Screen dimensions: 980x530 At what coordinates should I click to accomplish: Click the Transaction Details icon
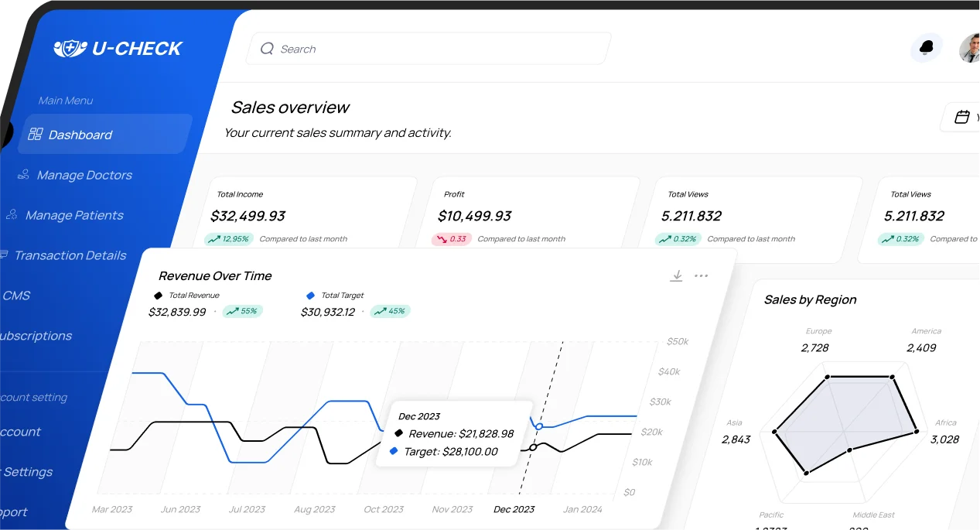point(4,255)
